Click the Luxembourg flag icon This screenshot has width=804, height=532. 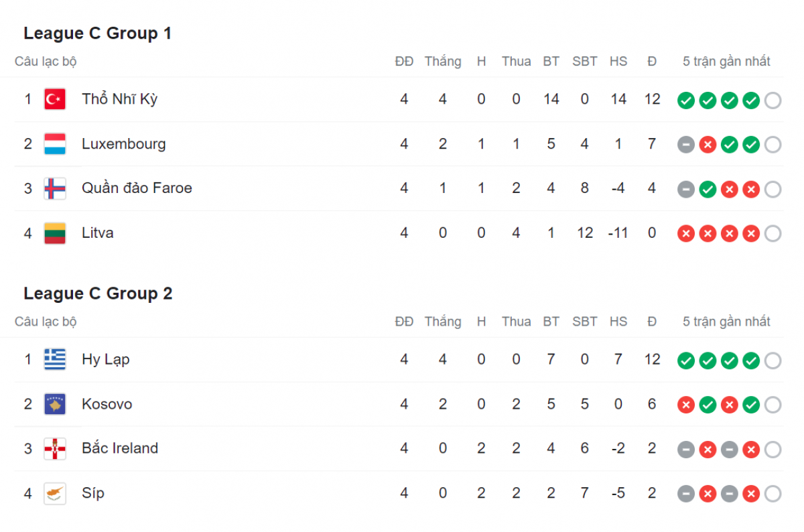pos(55,144)
